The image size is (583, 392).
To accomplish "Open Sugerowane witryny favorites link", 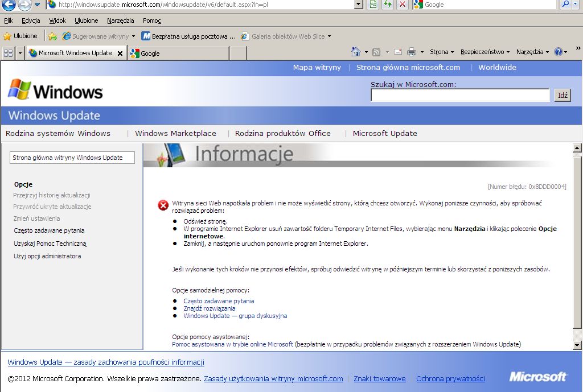I will (99, 36).
